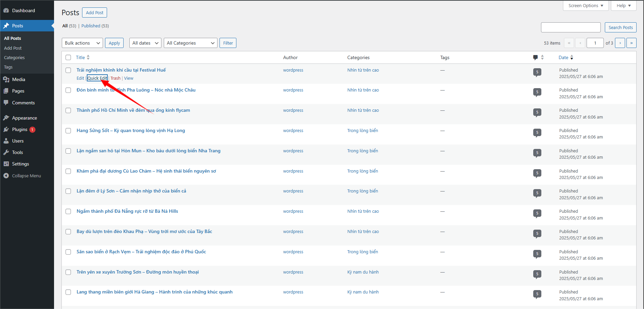644x309 pixels.
Task: Click the Add Post button beside heading
Action: 95,12
